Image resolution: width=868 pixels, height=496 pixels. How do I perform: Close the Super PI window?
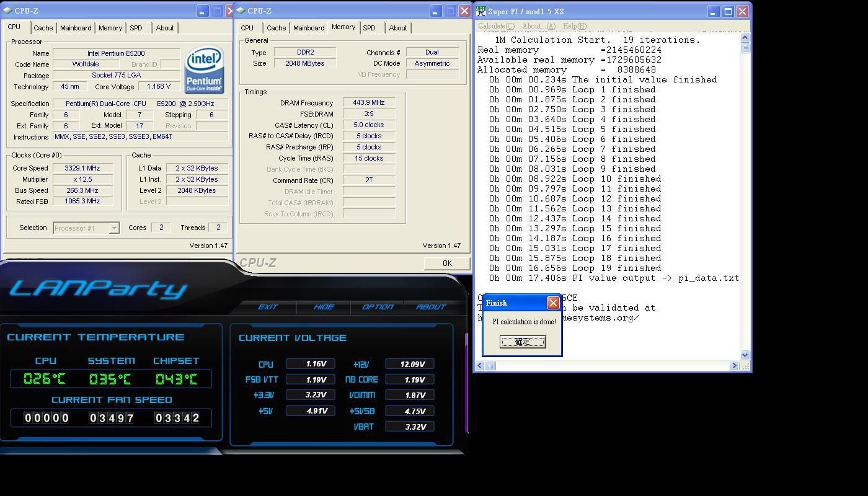click(x=743, y=11)
